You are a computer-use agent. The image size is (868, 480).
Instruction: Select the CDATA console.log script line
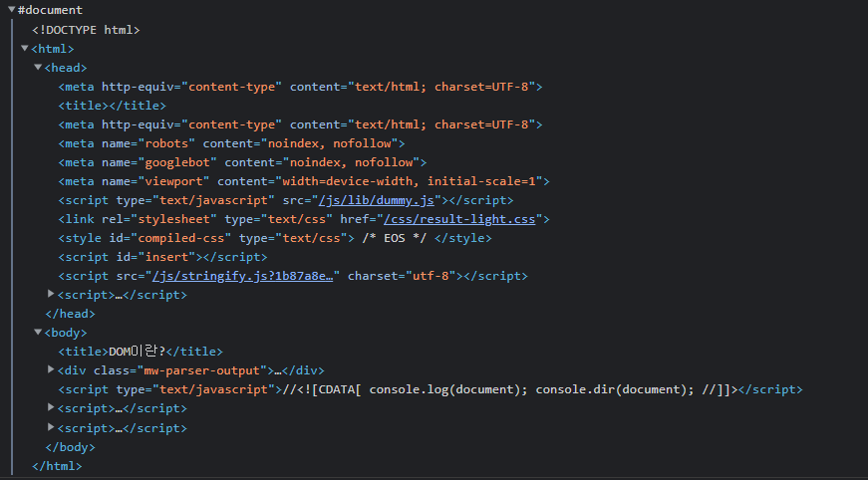pos(431,389)
